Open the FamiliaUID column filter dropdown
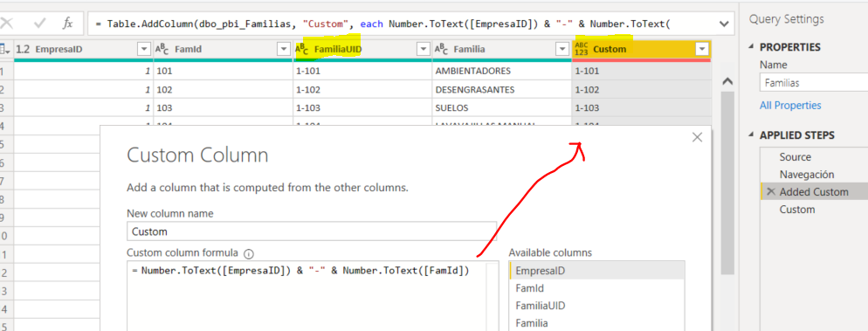The width and height of the screenshot is (868, 331). pos(424,49)
